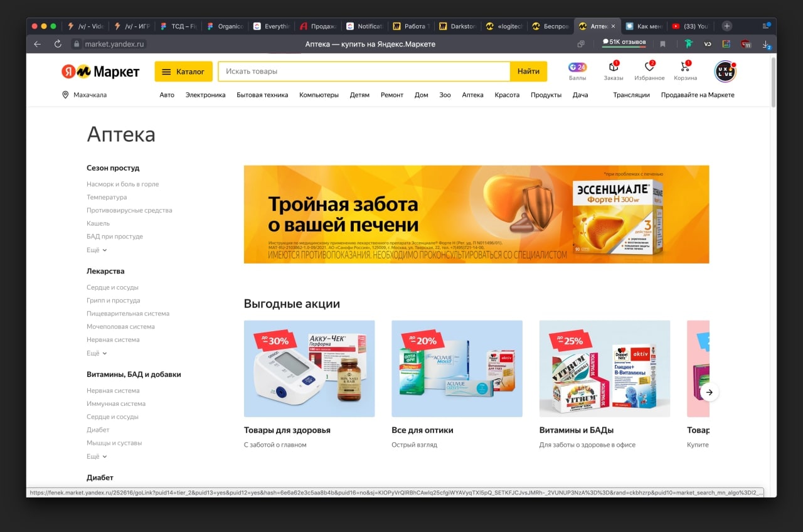Go back with browser back arrow

38,44
